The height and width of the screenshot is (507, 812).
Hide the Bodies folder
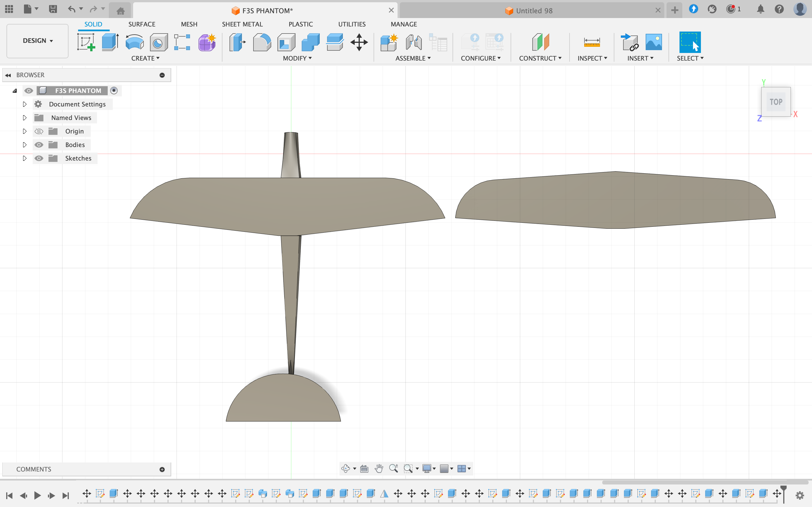(x=39, y=144)
